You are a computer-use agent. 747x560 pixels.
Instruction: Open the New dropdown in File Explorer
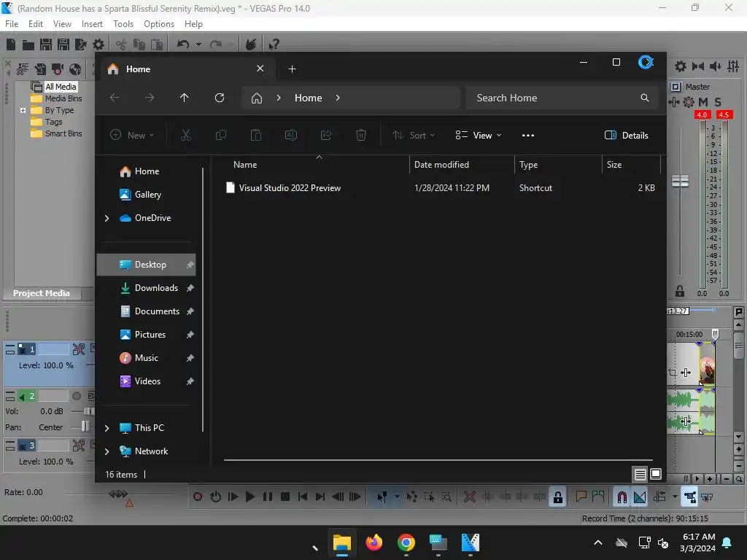[x=133, y=136]
